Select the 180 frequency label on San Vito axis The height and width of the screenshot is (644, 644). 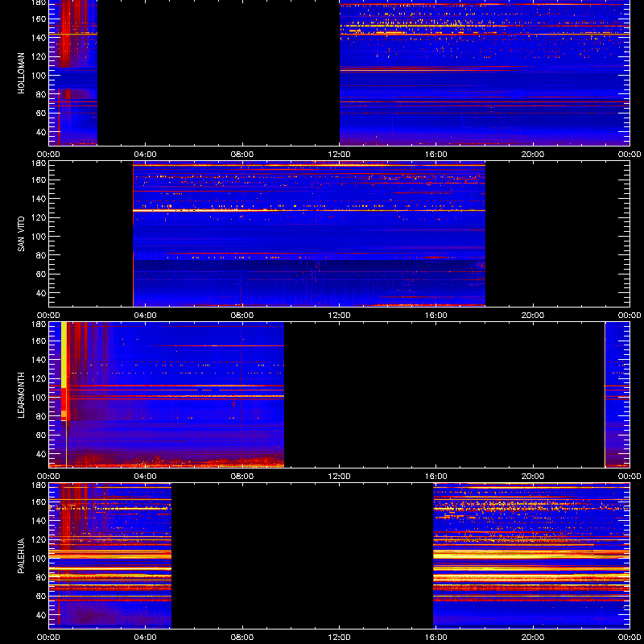click(x=39, y=163)
